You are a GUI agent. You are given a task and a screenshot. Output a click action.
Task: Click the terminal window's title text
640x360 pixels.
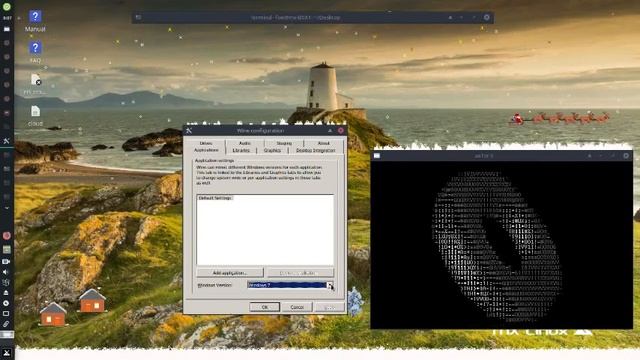tap(295, 18)
